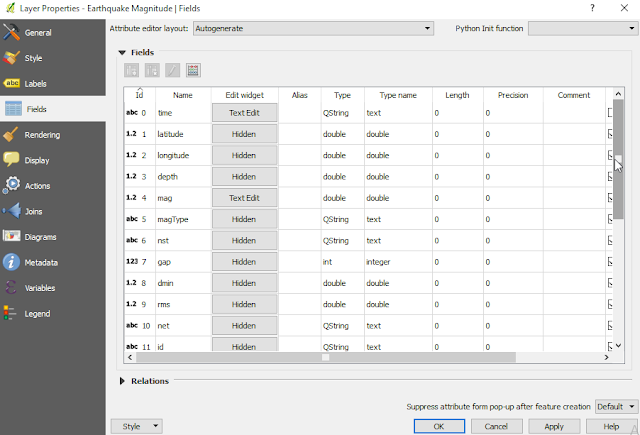Click the title bar question mark help
The height and width of the screenshot is (435, 640).
tap(592, 8)
